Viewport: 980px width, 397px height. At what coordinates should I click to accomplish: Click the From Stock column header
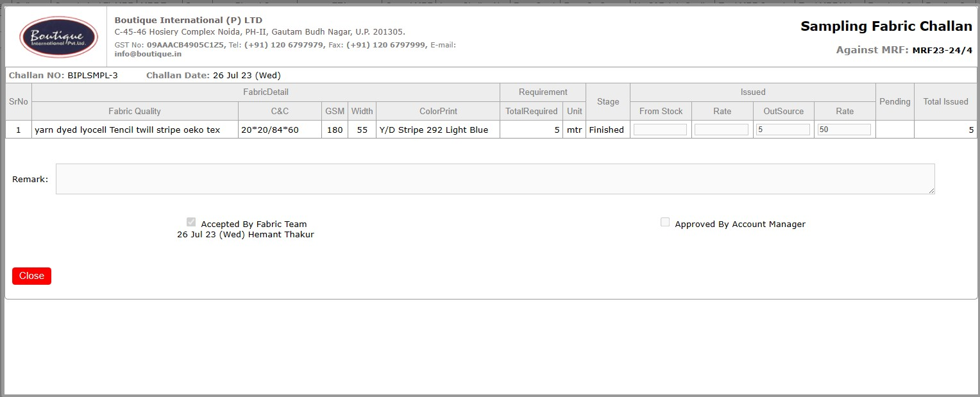661,111
